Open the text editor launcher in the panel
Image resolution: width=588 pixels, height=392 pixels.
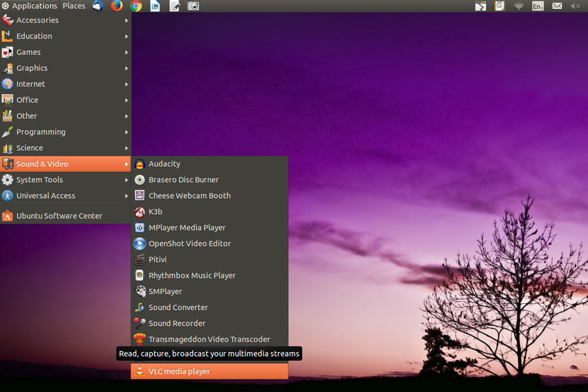tap(174, 6)
